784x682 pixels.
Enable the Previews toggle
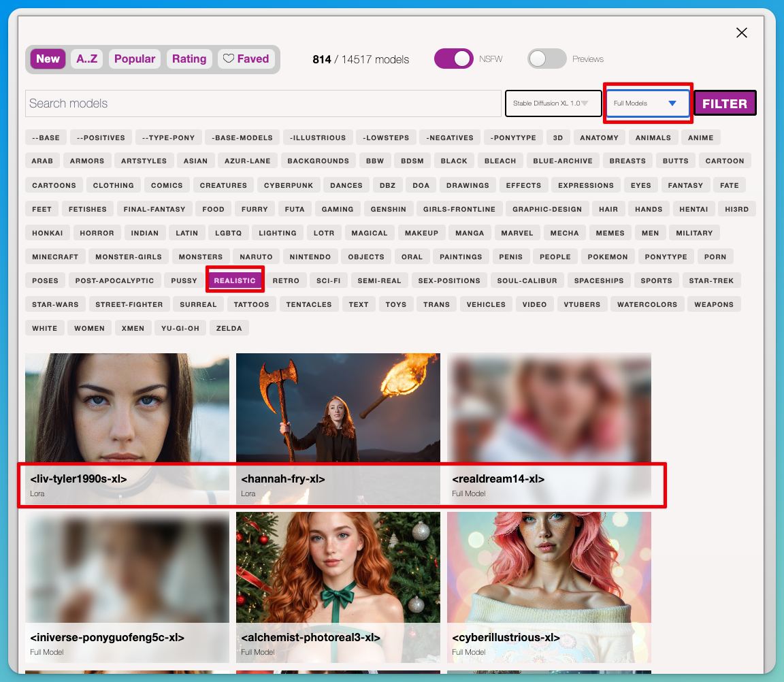(546, 59)
